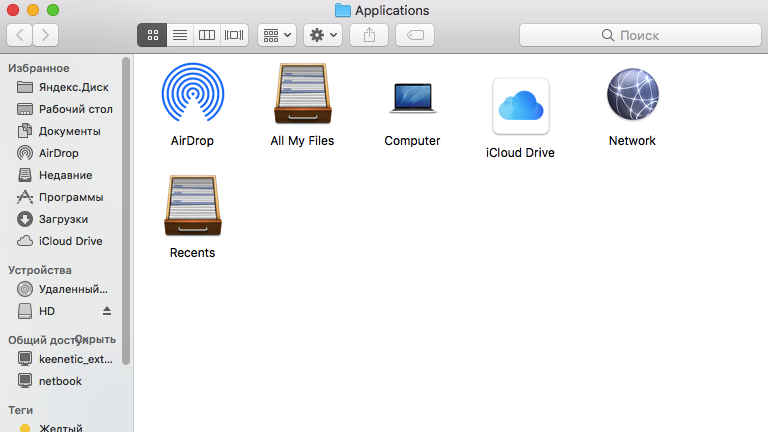768x432 pixels.
Task: Open Рабочий стол in the sidebar
Action: pyautogui.click(x=63, y=109)
